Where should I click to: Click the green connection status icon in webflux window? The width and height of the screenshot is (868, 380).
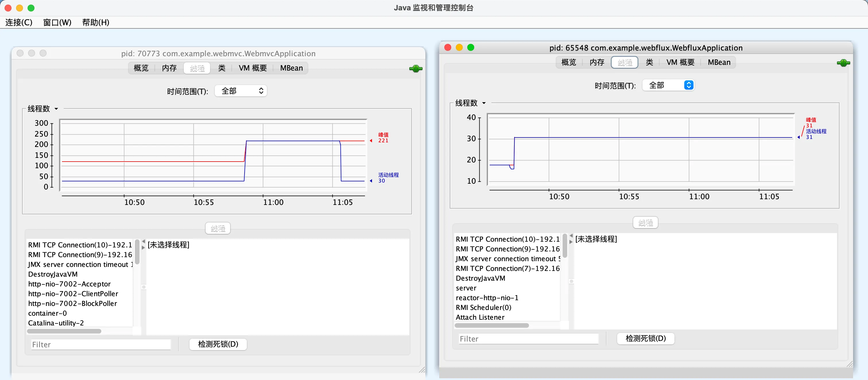(843, 63)
